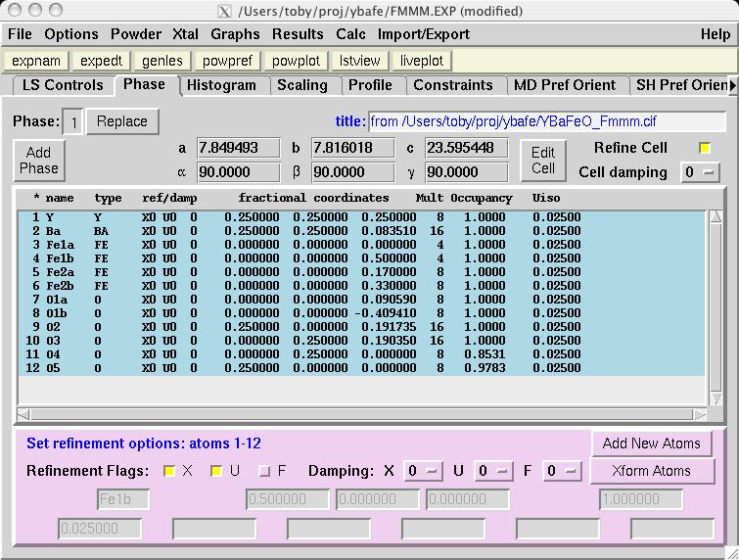739x560 pixels.
Task: Start liveplot from the toolbar
Action: pos(421,61)
